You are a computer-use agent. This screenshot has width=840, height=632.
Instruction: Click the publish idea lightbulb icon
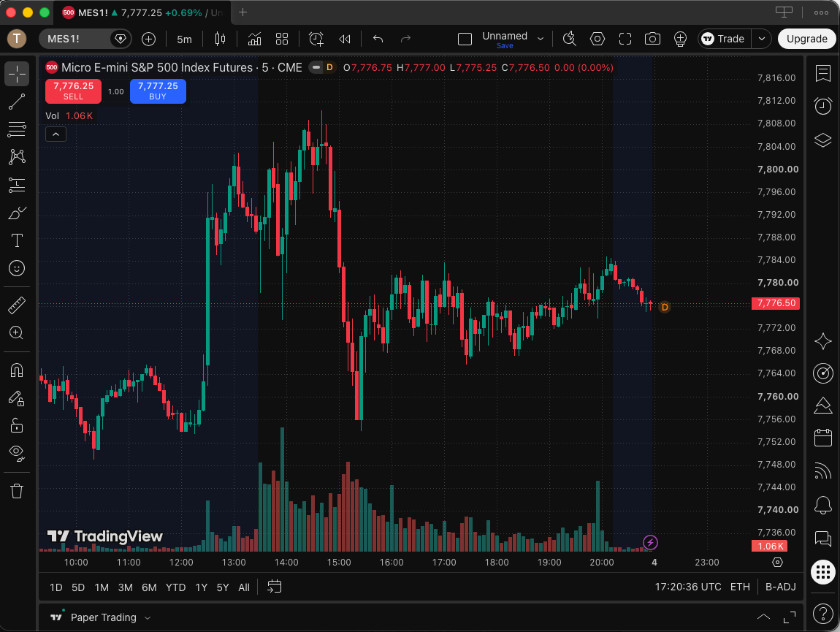click(680, 39)
